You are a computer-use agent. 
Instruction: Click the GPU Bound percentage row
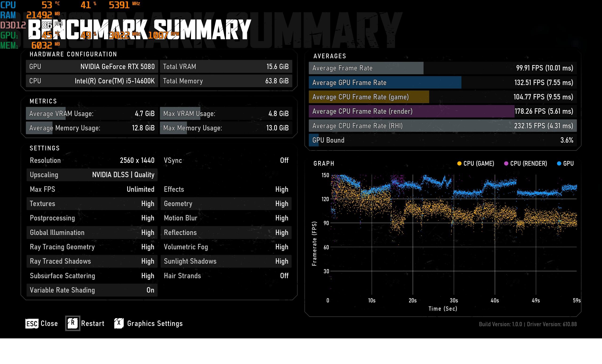[x=443, y=140]
